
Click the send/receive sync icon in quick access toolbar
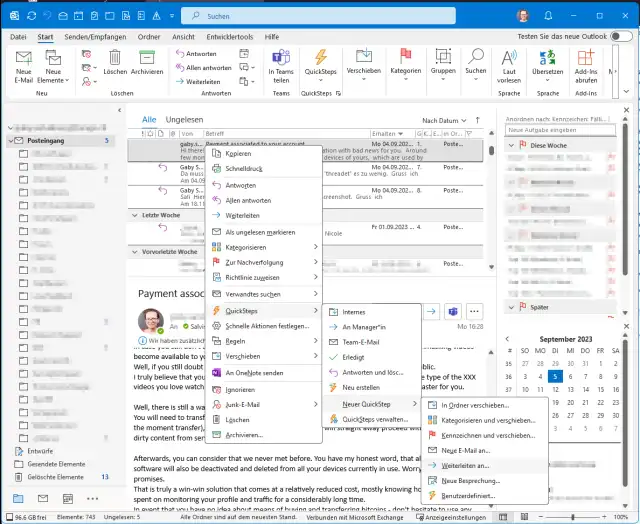point(31,16)
